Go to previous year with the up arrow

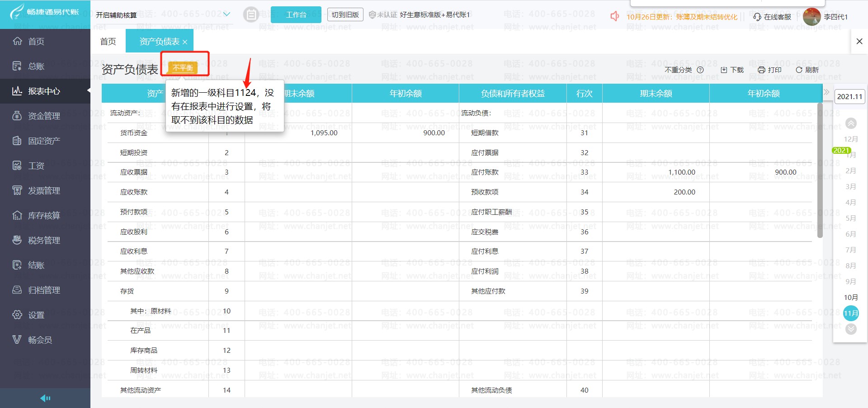click(x=851, y=123)
